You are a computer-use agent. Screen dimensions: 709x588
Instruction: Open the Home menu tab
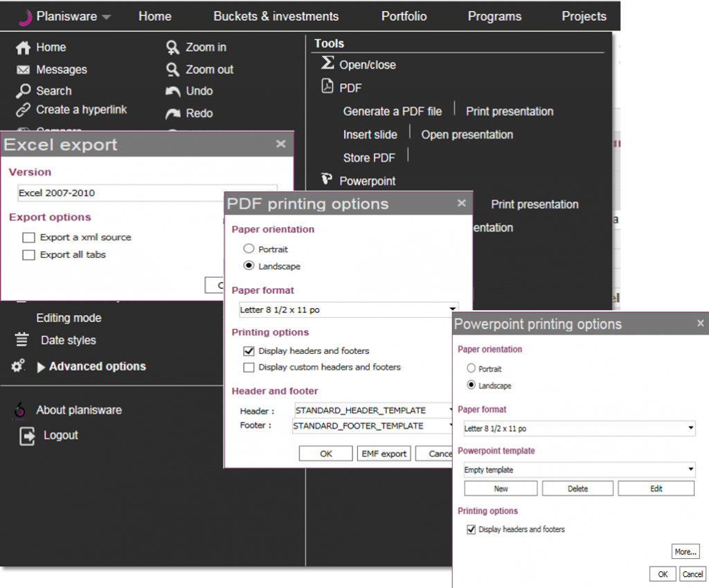155,17
